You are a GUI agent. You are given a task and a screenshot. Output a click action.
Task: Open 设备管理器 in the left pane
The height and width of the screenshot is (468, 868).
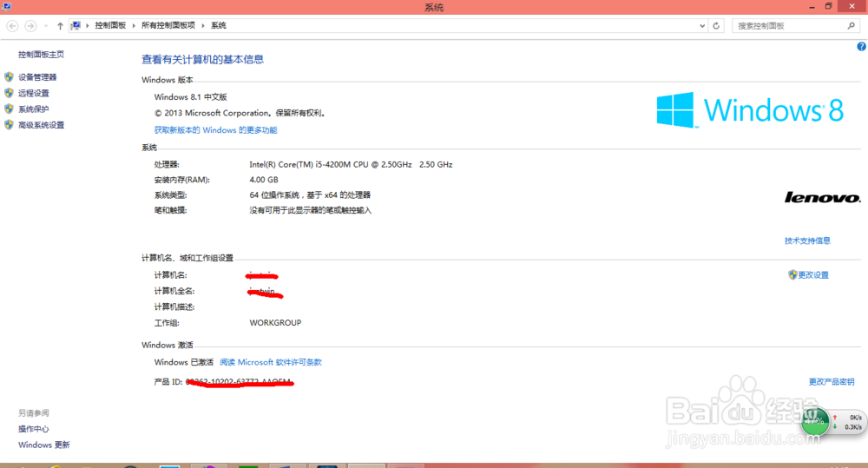[x=37, y=77]
